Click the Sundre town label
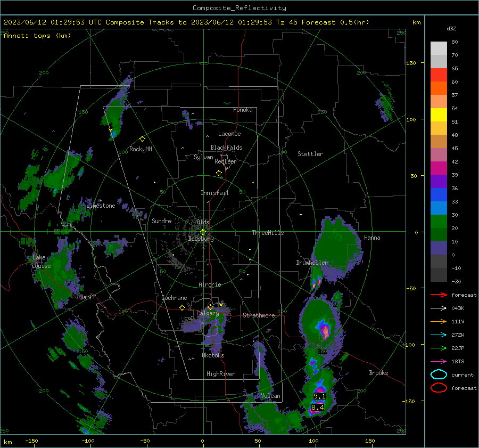This screenshot has height=448, width=479. [x=161, y=221]
